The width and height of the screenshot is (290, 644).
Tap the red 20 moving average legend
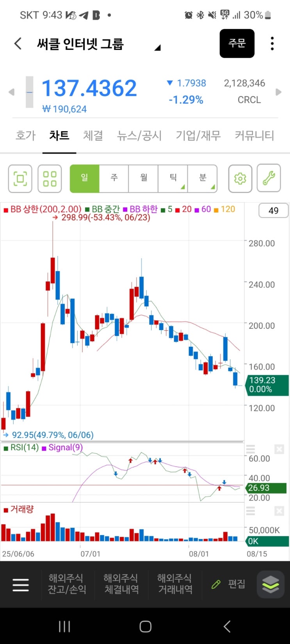point(183,209)
